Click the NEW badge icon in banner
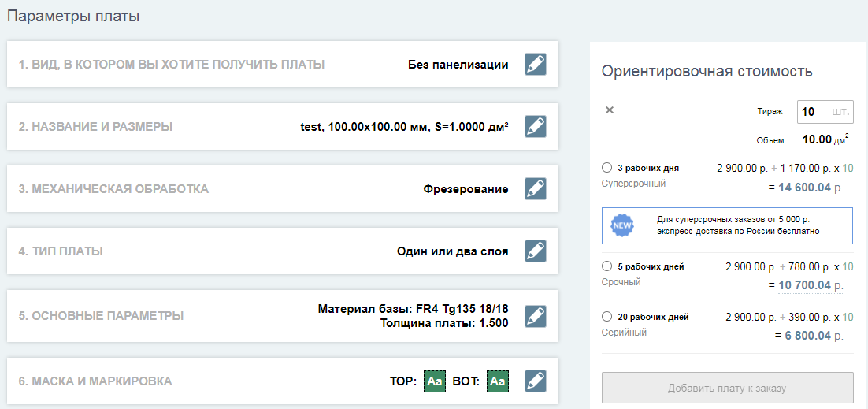 (622, 225)
